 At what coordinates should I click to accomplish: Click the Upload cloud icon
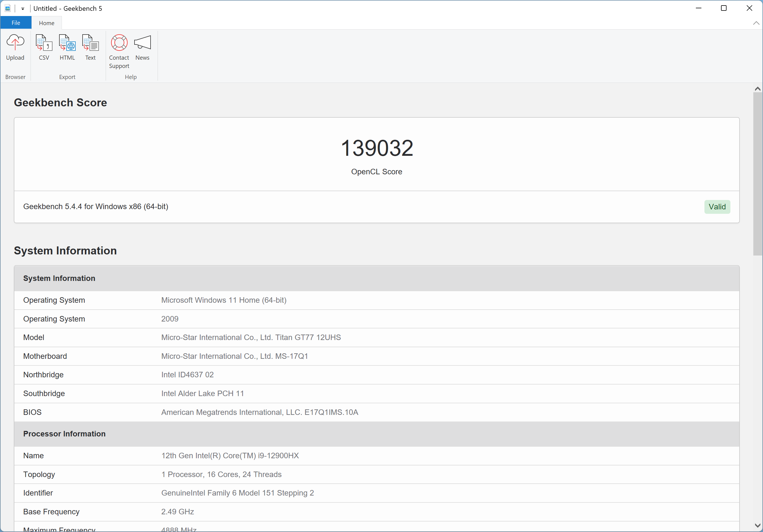coord(15,43)
